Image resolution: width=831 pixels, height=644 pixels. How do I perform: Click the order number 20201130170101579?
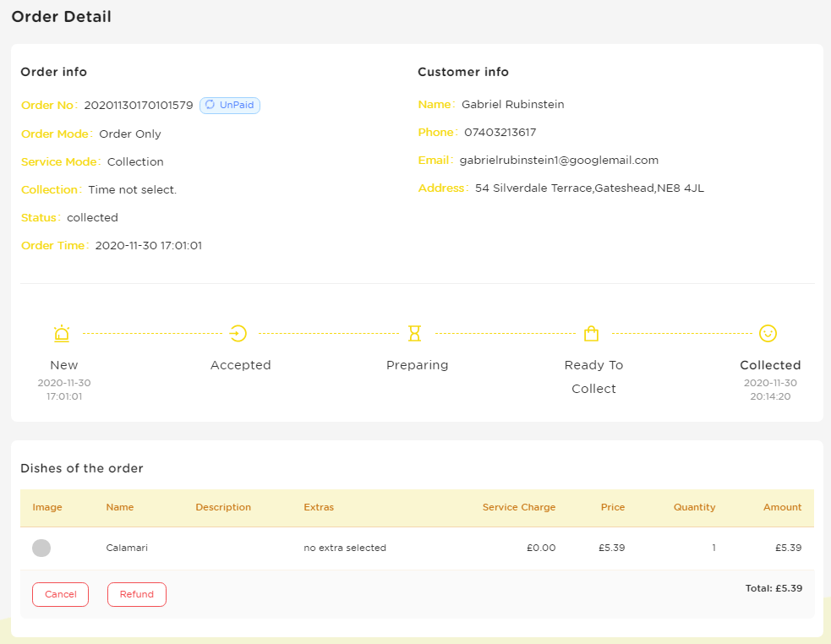click(x=139, y=106)
